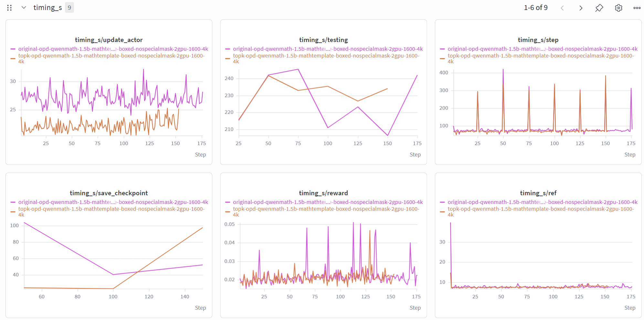Go to previous page of panels
Image resolution: width=644 pixels, height=320 pixels.
[x=562, y=8]
